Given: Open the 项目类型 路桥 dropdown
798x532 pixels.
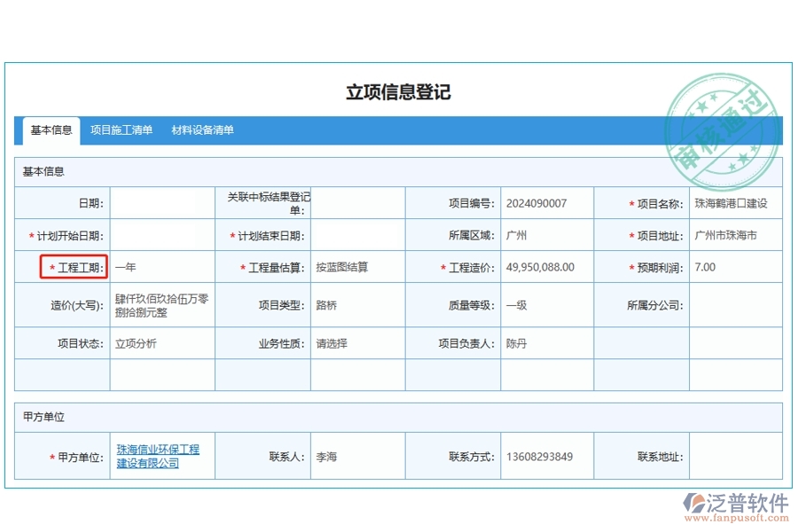Looking at the screenshot, I should coord(357,305).
